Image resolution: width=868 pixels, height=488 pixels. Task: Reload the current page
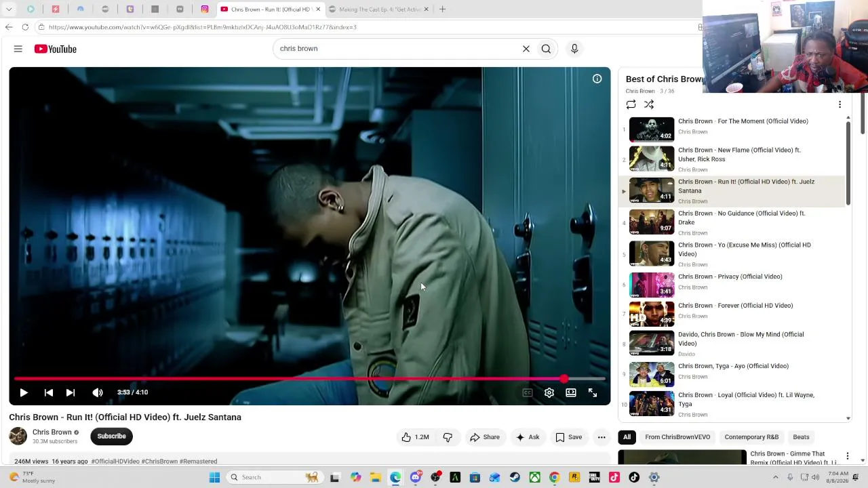(25, 27)
